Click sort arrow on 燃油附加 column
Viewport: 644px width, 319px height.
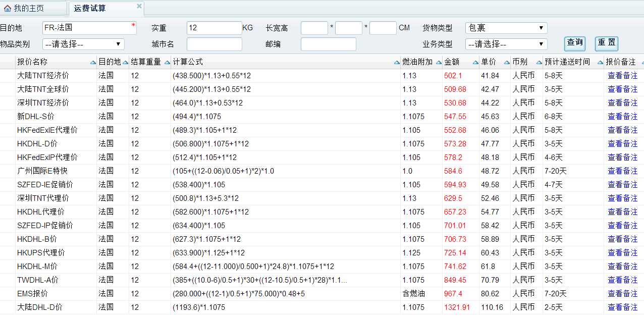438,62
